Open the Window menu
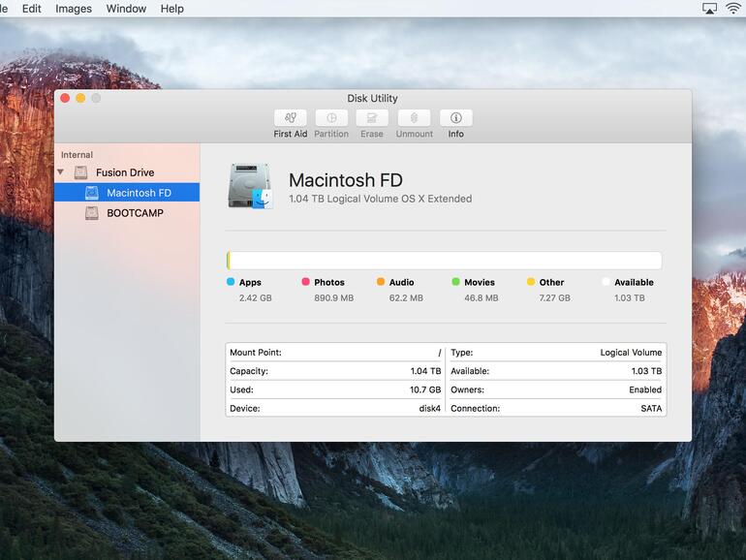The width and height of the screenshot is (746, 560). pos(126,9)
